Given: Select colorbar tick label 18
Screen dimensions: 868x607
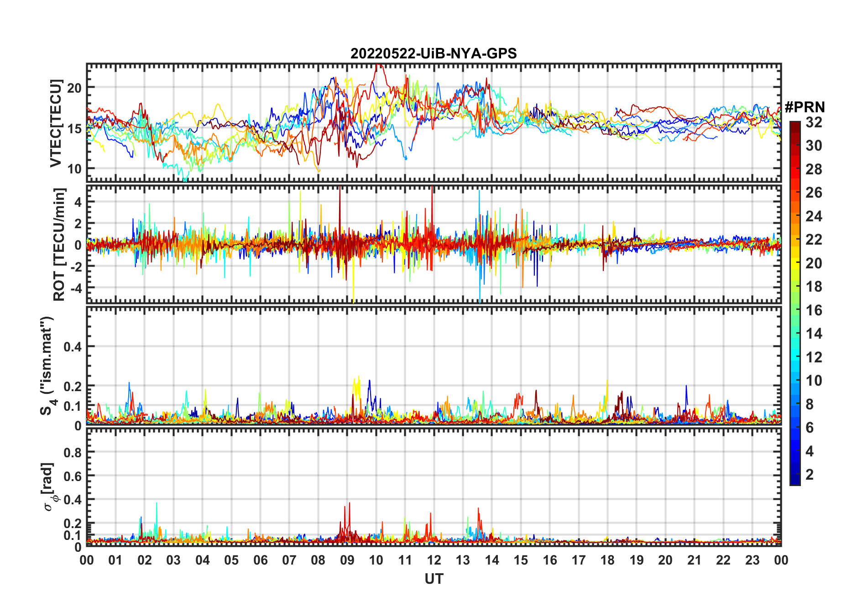Looking at the screenshot, I should tap(814, 287).
